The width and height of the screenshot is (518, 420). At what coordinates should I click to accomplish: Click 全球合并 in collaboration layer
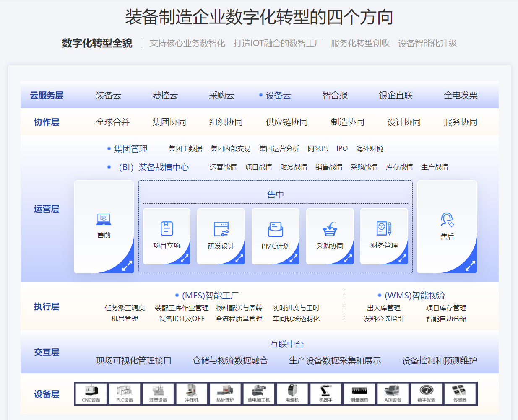tap(113, 122)
